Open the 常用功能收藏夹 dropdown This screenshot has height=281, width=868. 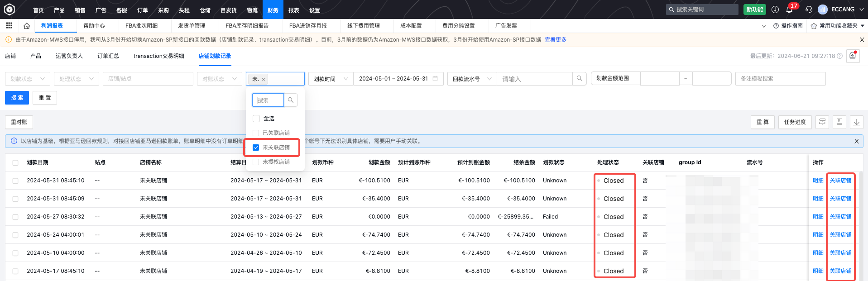pyautogui.click(x=838, y=26)
